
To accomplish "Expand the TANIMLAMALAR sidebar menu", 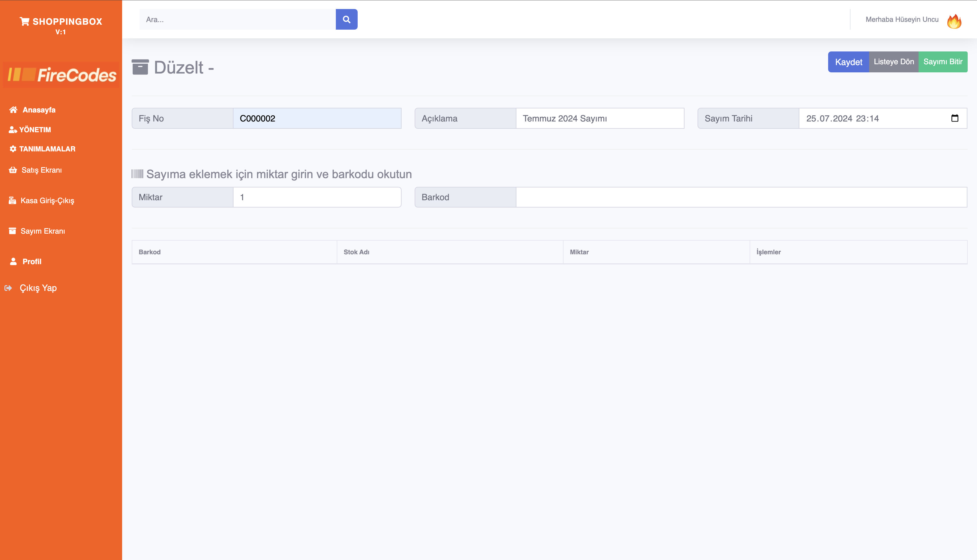I will (x=47, y=149).
